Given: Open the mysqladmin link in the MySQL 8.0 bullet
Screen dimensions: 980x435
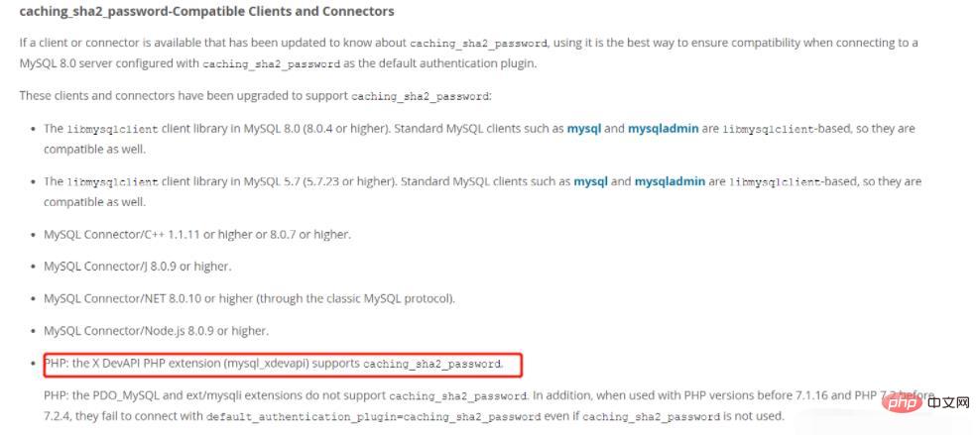Looking at the screenshot, I should coord(667,129).
